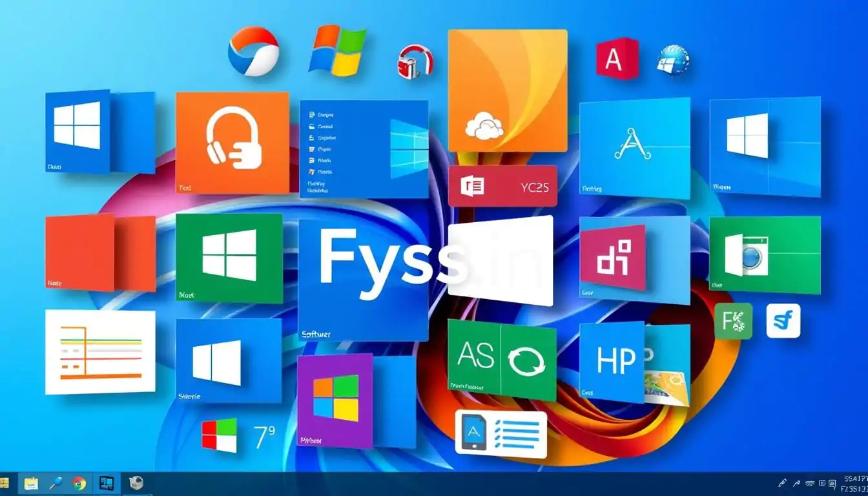Open the purple tile with colorful Windows logo
868x496 pixels.
click(335, 400)
